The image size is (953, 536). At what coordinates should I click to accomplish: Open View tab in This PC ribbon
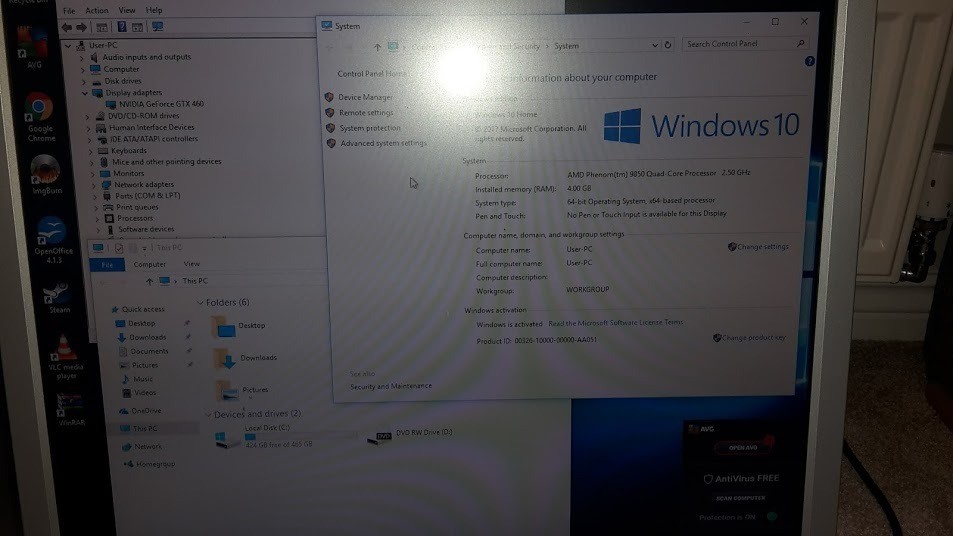coord(191,264)
